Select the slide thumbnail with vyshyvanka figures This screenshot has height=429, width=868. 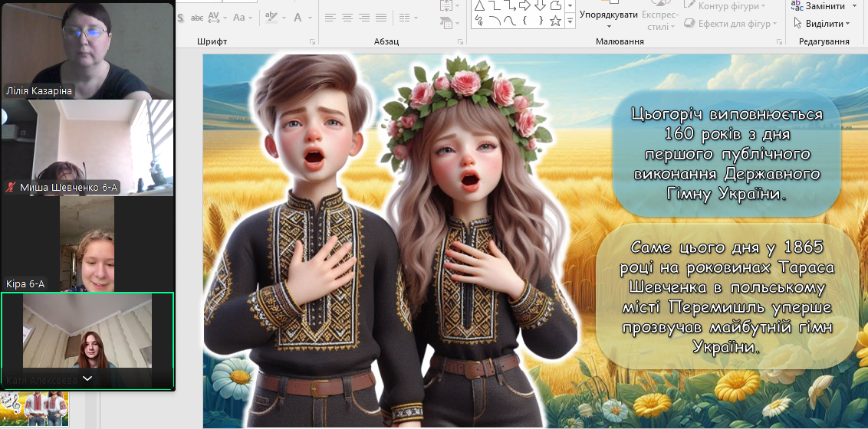(35, 409)
